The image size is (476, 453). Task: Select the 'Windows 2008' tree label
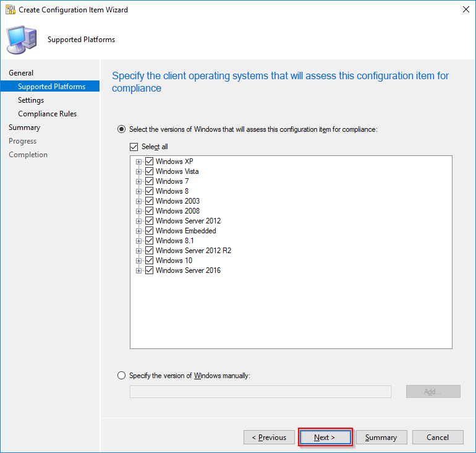coord(177,211)
